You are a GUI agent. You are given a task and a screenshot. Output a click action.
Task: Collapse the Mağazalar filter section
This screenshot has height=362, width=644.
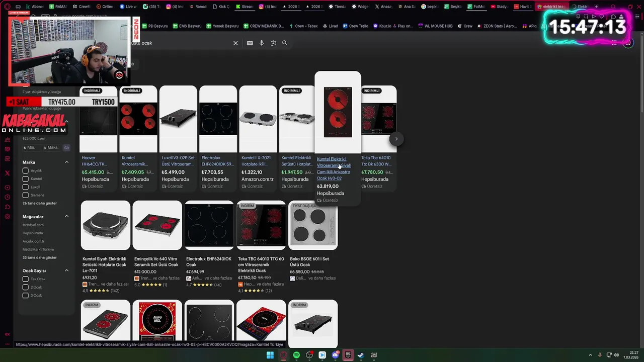(66, 216)
